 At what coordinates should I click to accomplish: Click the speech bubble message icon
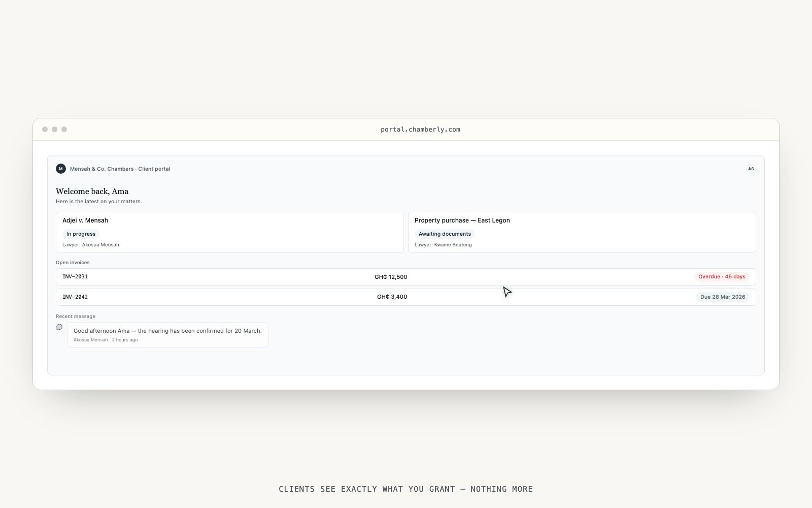coord(59,327)
